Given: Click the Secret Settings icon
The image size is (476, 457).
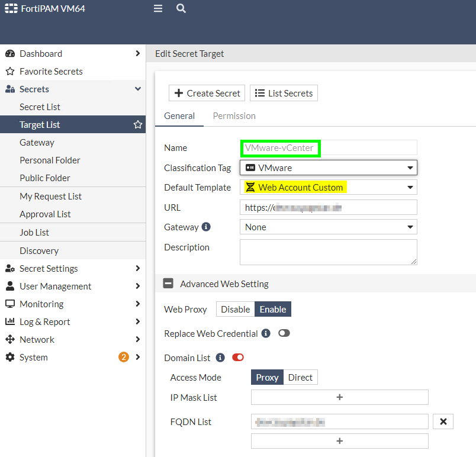Looking at the screenshot, I should click(10, 269).
